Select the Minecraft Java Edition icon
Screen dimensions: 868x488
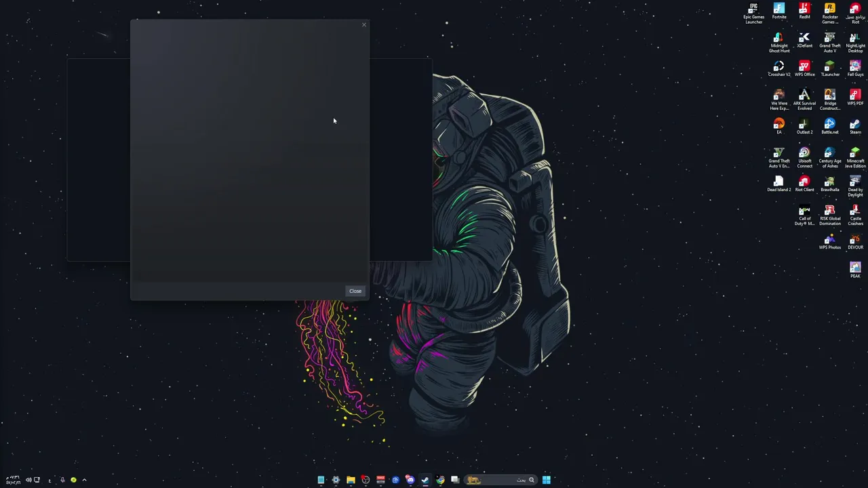click(855, 158)
